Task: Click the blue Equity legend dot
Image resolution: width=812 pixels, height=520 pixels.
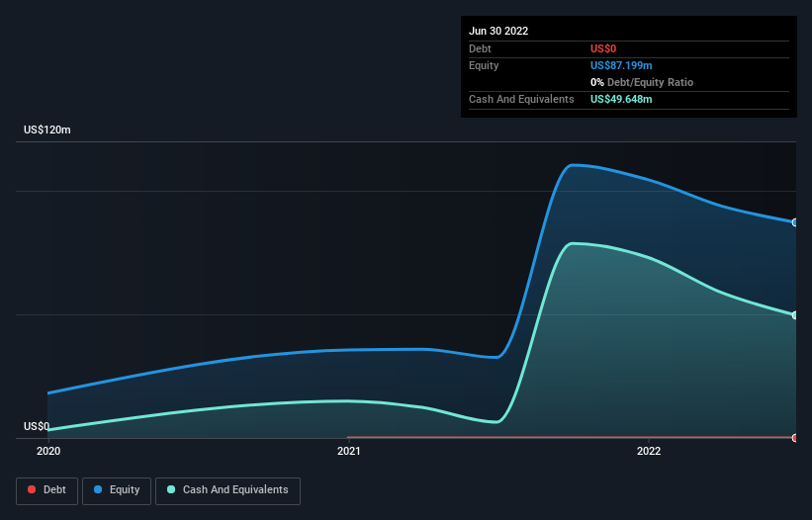Action: (98, 489)
